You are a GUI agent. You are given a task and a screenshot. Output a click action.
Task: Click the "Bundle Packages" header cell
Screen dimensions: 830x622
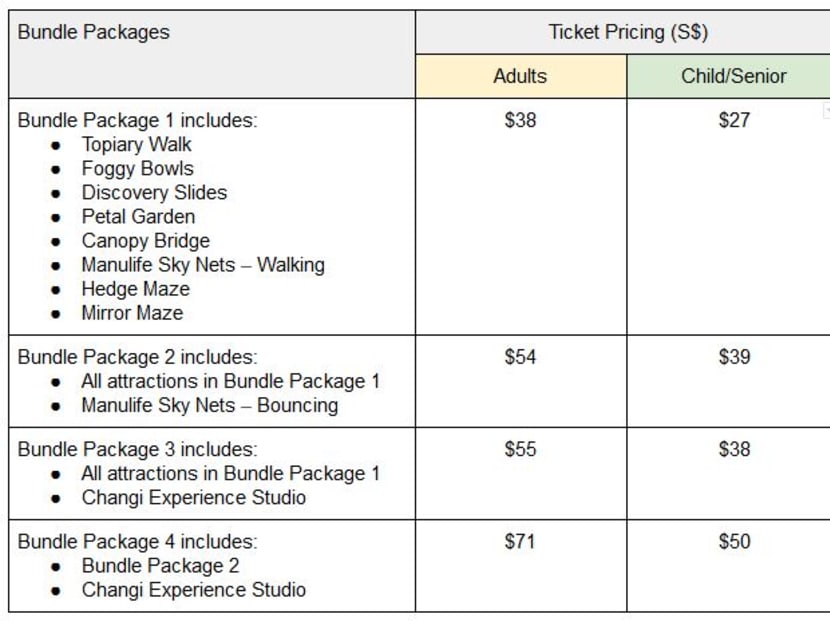[x=94, y=32]
